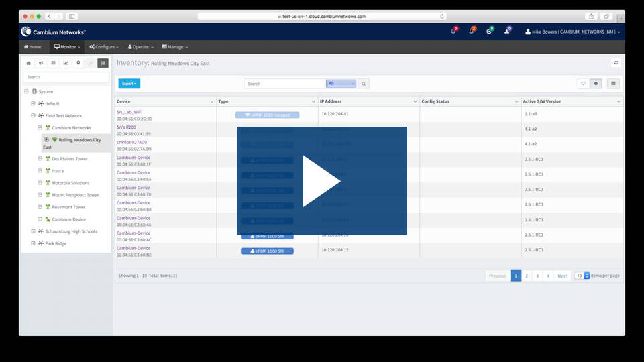Open the column list icon at table top right
The image size is (644, 362).
tap(613, 84)
